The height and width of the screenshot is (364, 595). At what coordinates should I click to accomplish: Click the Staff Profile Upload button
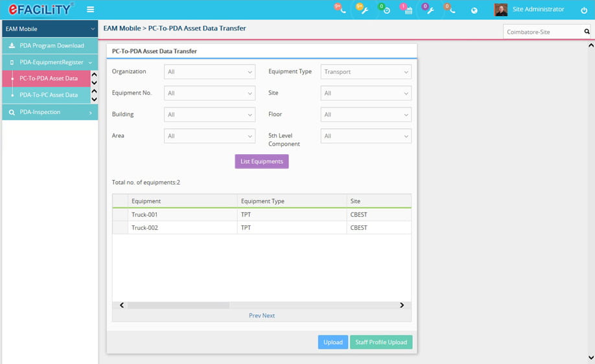tap(380, 342)
